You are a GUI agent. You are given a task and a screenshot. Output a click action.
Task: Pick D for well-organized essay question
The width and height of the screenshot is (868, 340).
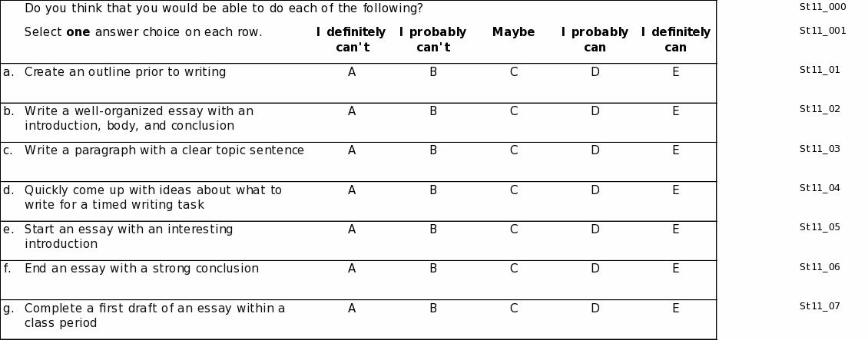[x=595, y=111]
